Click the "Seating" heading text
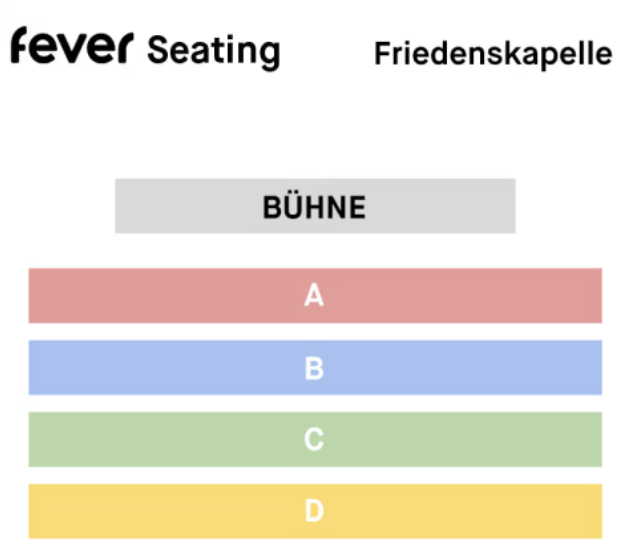This screenshot has width=626, height=550. coord(214,52)
